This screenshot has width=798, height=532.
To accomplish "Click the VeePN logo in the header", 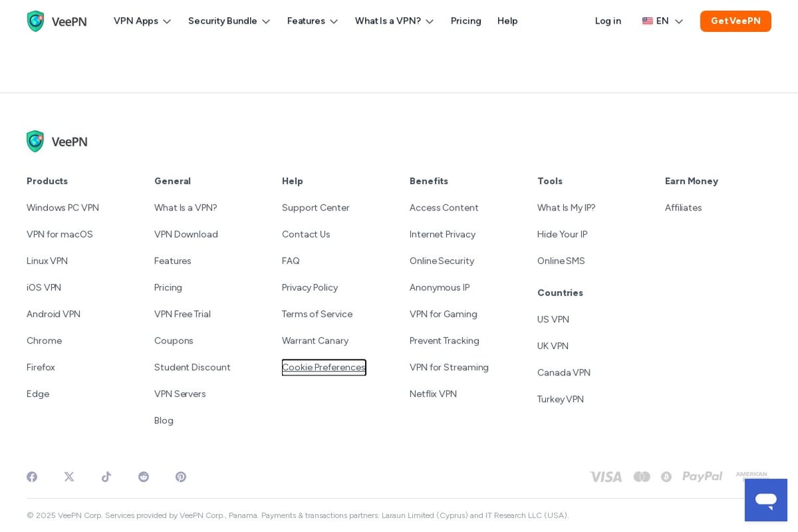I will pyautogui.click(x=57, y=21).
